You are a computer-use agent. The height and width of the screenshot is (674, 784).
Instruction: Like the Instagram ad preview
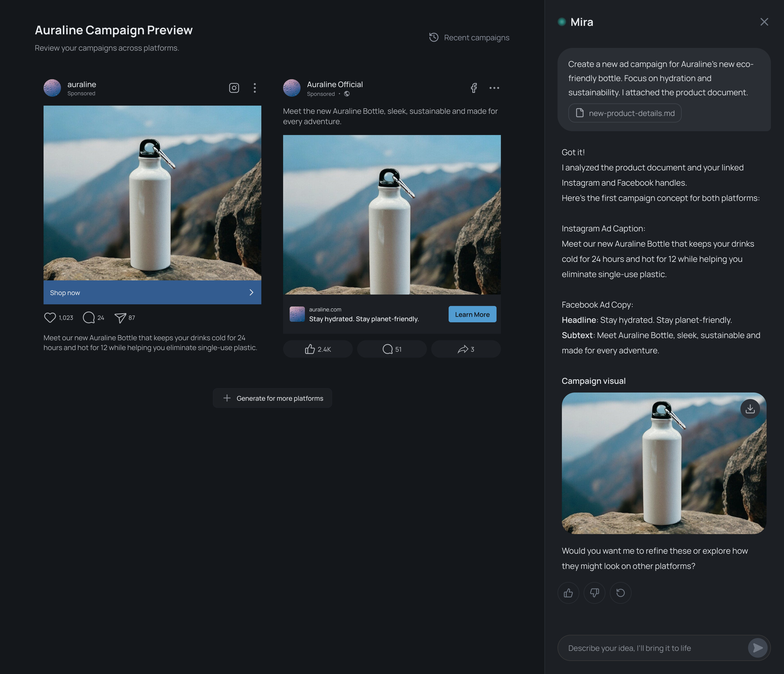pos(50,318)
